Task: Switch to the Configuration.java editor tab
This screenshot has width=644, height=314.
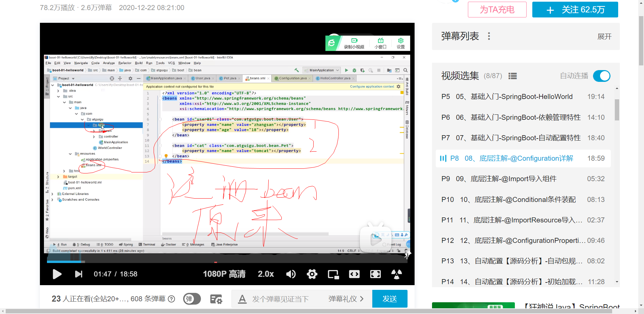Action: pos(292,78)
